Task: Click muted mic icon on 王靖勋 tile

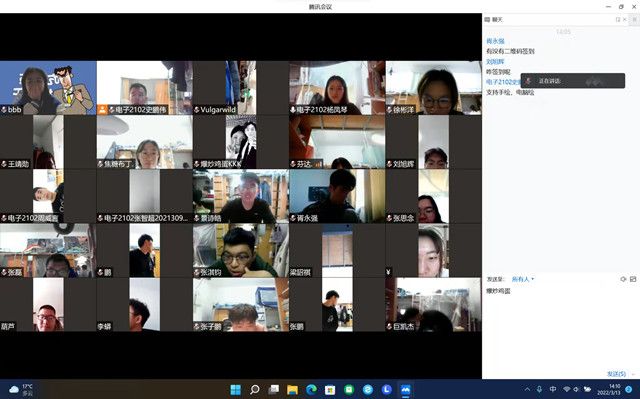Action: (4, 164)
